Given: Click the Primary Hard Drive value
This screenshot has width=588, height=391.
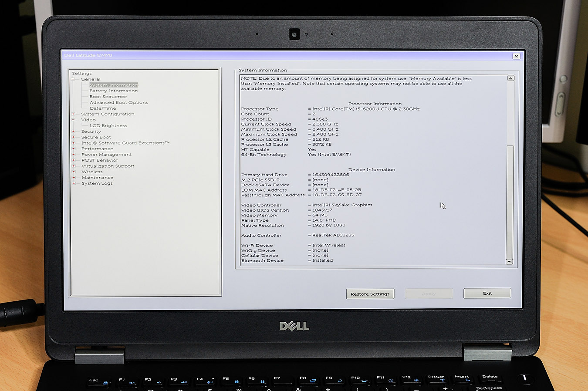Looking at the screenshot, I should tap(331, 175).
